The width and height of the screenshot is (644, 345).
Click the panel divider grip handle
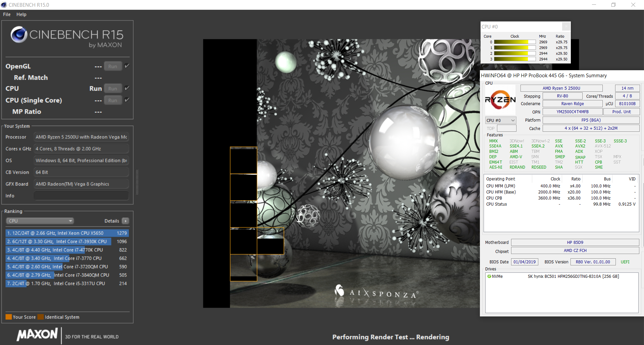pos(137,182)
